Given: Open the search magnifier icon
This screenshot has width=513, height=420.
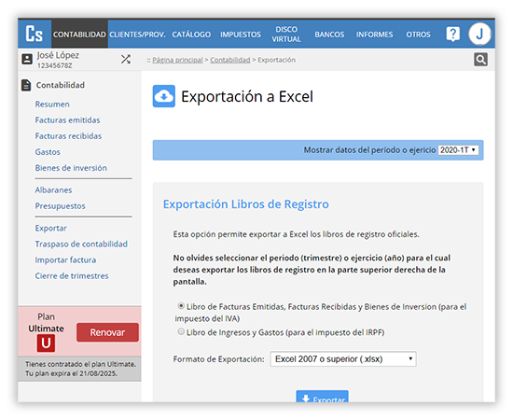Looking at the screenshot, I should 480,60.
